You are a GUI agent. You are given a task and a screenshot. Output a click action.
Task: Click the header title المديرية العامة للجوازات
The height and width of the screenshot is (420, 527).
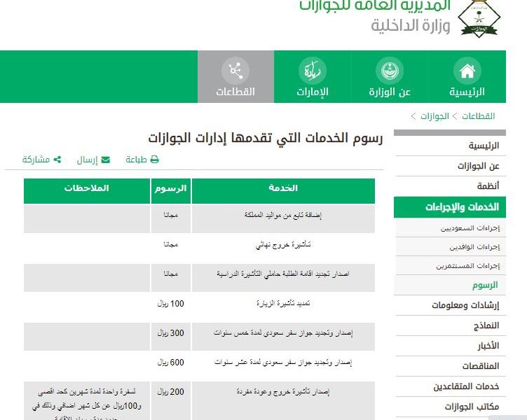pos(375,6)
